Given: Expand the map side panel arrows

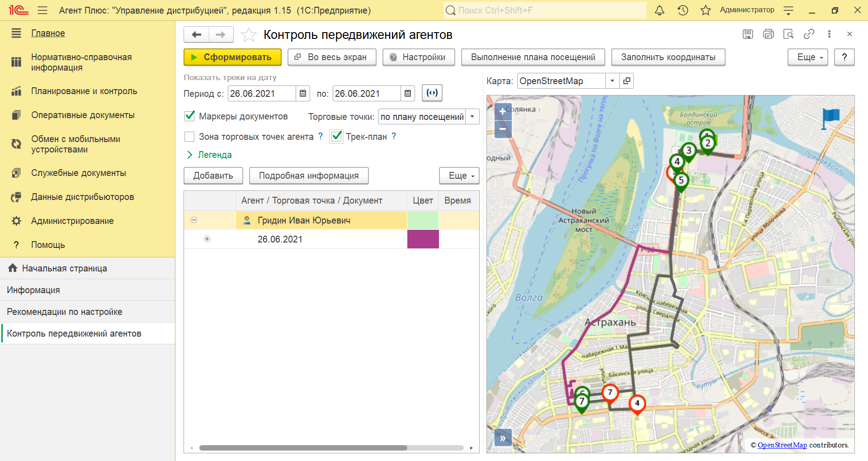Looking at the screenshot, I should (503, 437).
